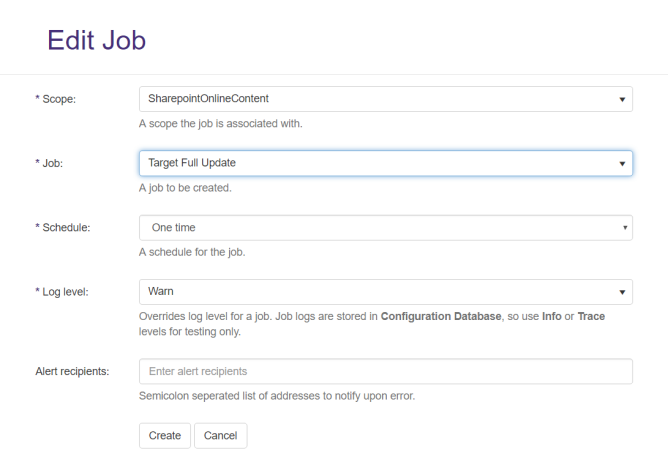The image size is (668, 454).
Task: Focus the Alert recipients text field
Action: 385,372
